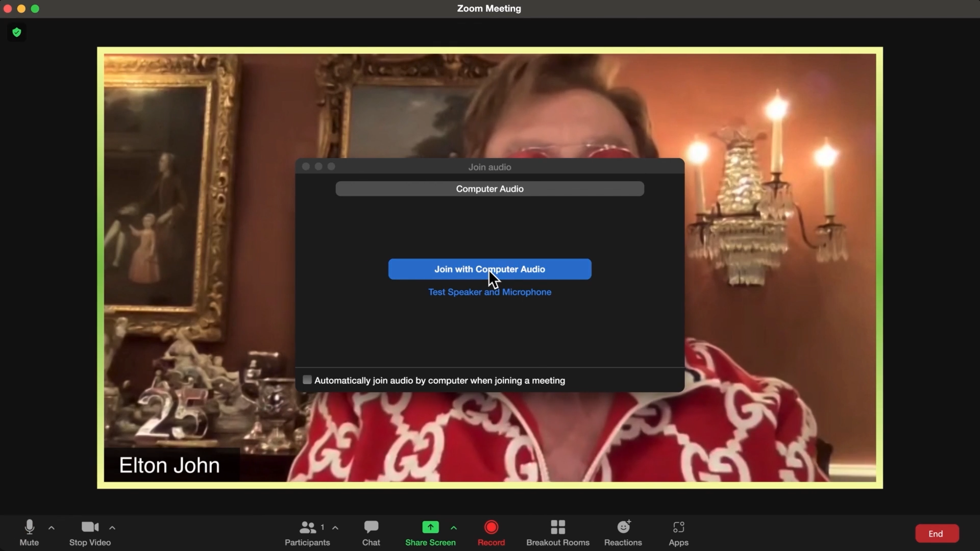This screenshot has width=980, height=551.
Task: Close the Zoom Meeting window
Action: (8, 9)
